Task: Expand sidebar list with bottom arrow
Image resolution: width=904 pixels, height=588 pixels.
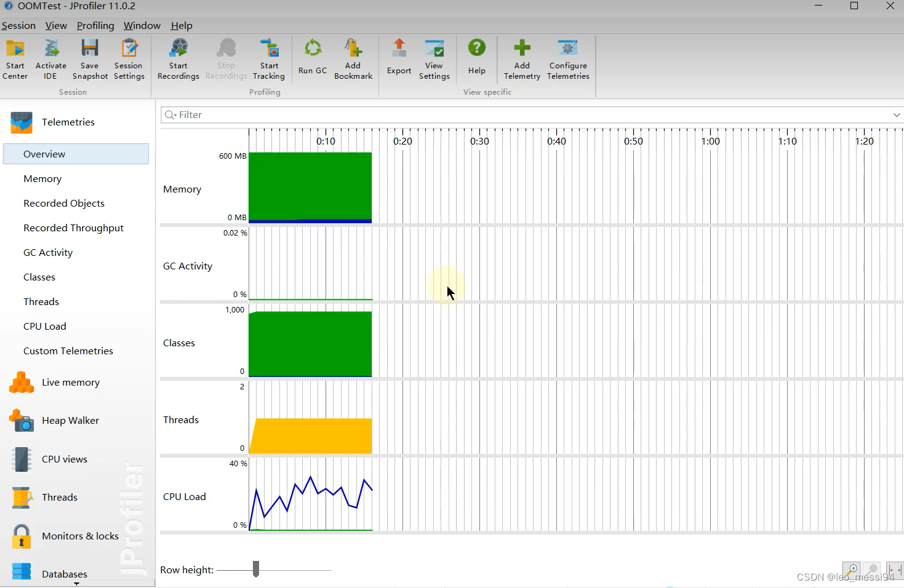Action: click(x=77, y=584)
